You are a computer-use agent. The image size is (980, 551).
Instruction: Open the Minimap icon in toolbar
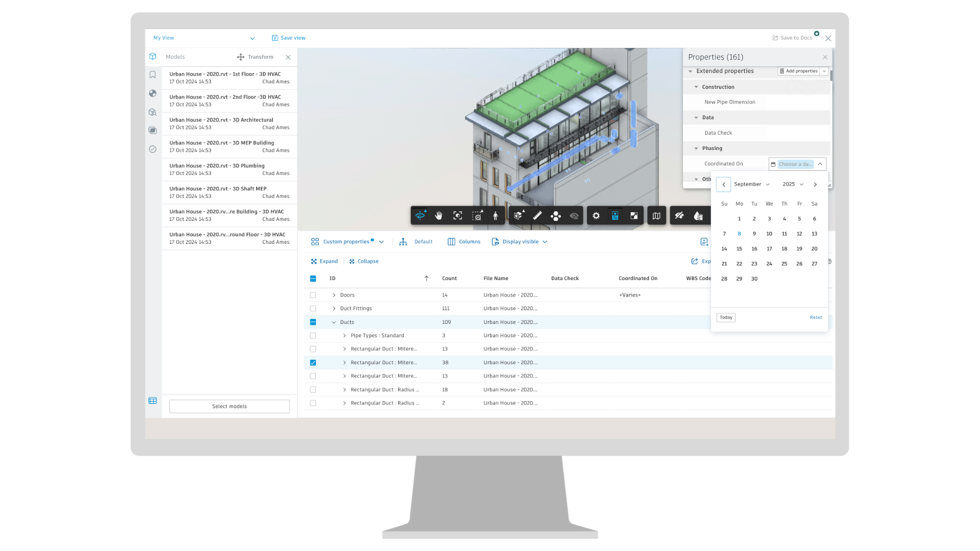(x=656, y=216)
